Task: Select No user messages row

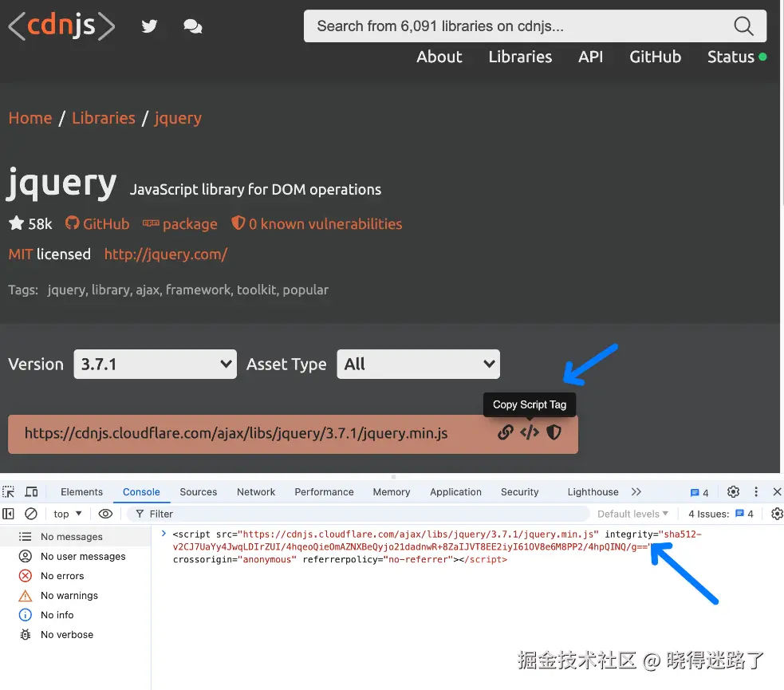Action: [x=75, y=556]
